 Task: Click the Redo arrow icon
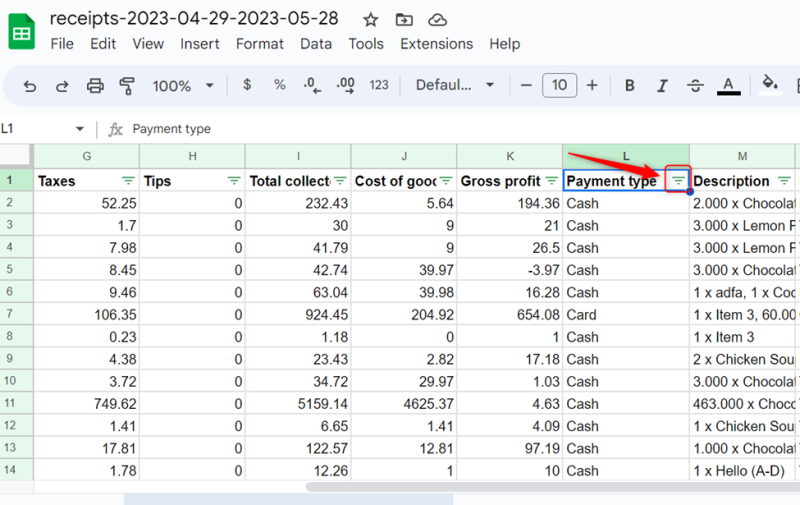click(62, 86)
